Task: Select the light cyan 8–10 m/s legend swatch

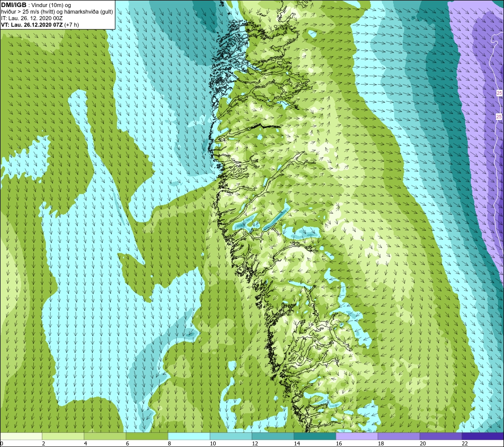Action: (x=189, y=436)
